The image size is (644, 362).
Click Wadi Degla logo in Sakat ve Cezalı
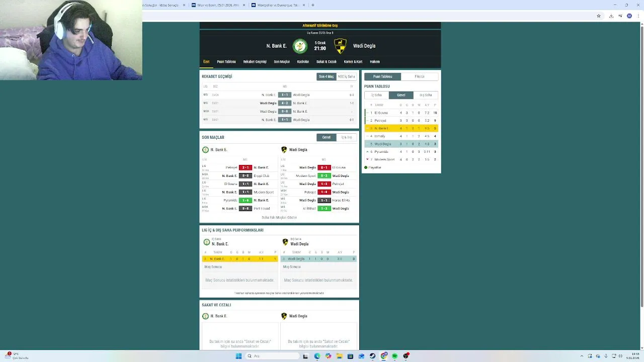coord(284,316)
